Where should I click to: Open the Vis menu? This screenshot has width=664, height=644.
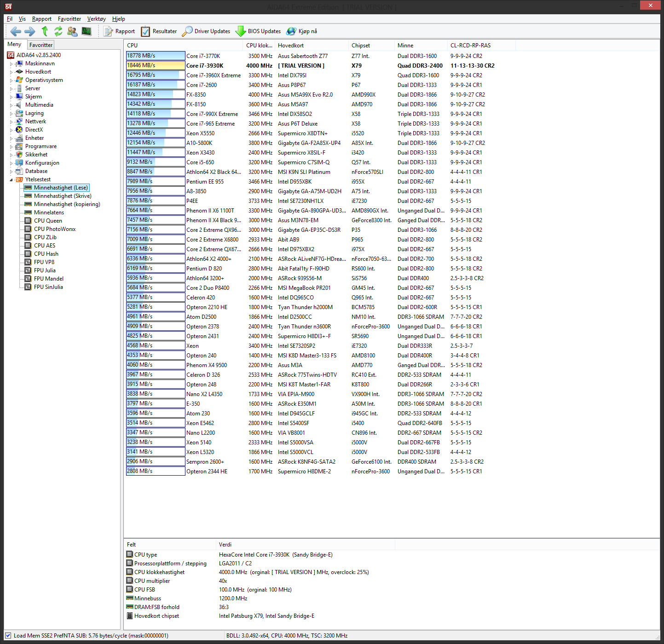click(22, 19)
